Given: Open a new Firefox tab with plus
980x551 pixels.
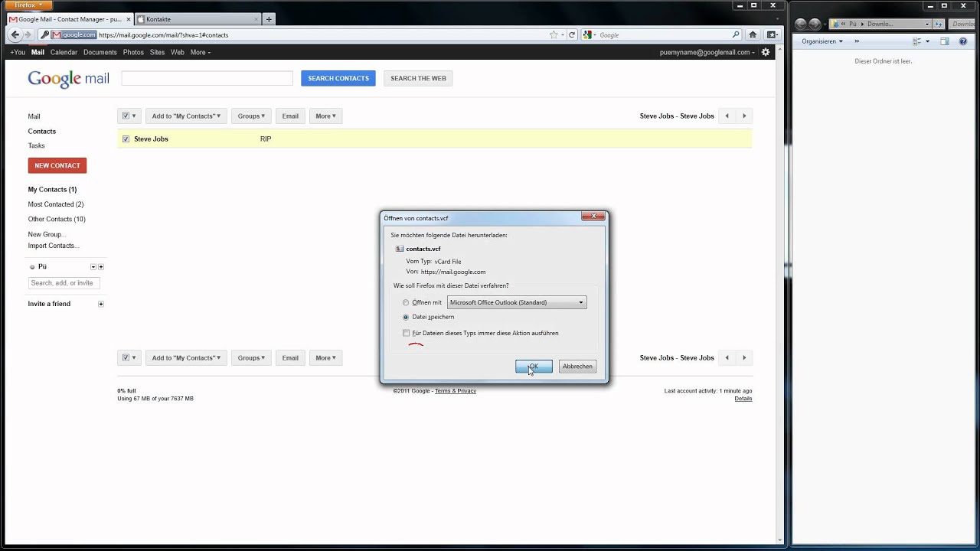Looking at the screenshot, I should pos(269,19).
